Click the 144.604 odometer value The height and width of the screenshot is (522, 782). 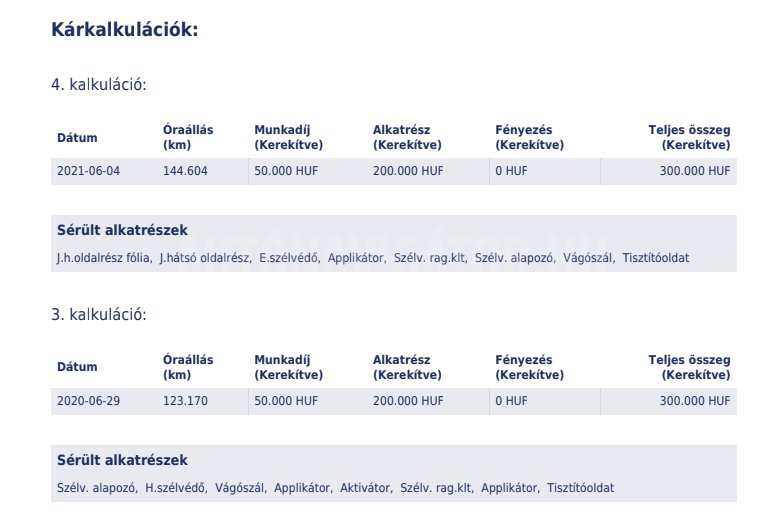185,171
